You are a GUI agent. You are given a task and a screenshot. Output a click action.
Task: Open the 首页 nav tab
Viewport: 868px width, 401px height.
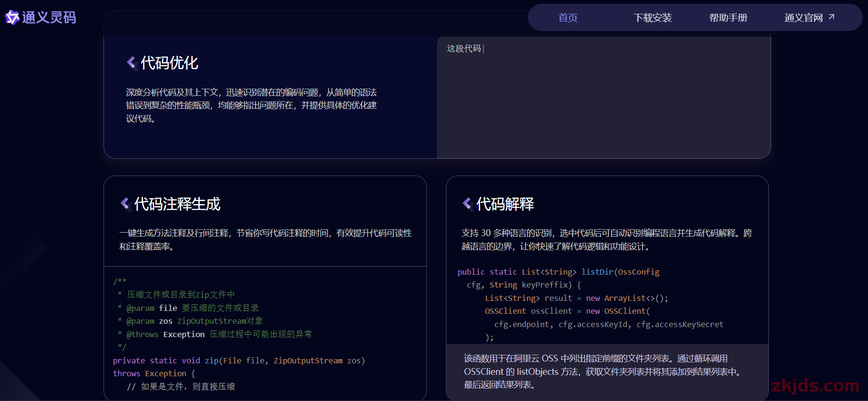point(568,18)
